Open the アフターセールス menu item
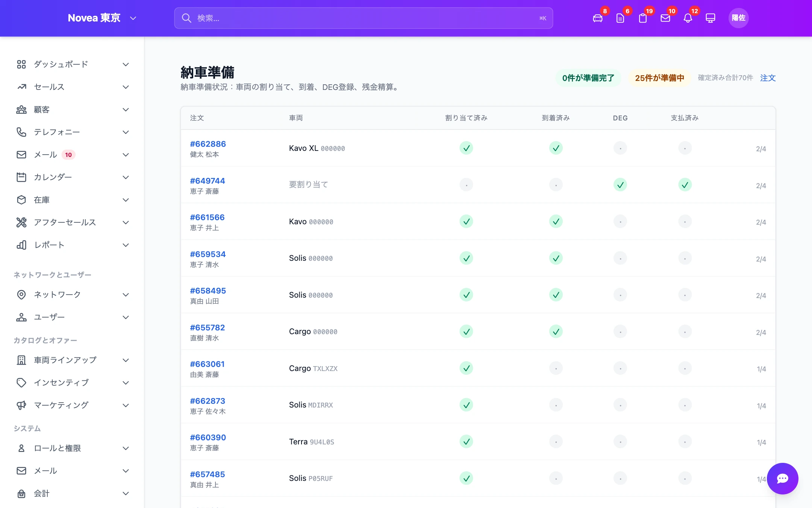 pos(73,222)
